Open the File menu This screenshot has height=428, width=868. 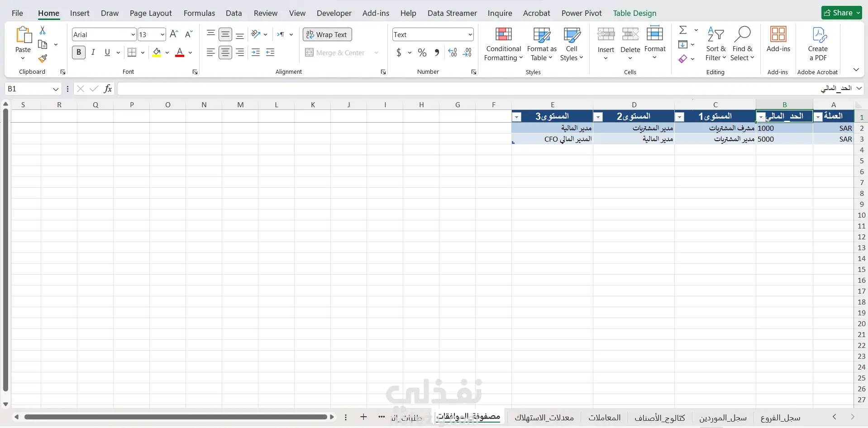17,13
